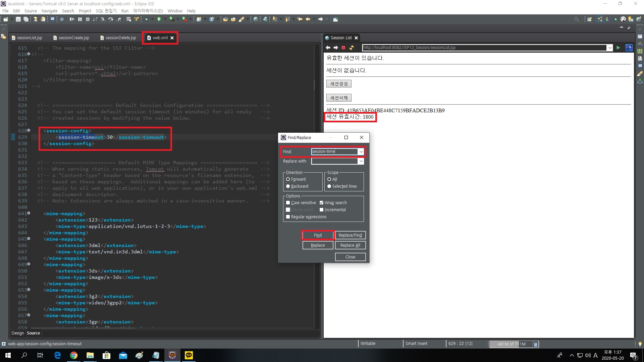Run garbage collector trash icon
This screenshot has height=362, width=644.
tap(535, 344)
